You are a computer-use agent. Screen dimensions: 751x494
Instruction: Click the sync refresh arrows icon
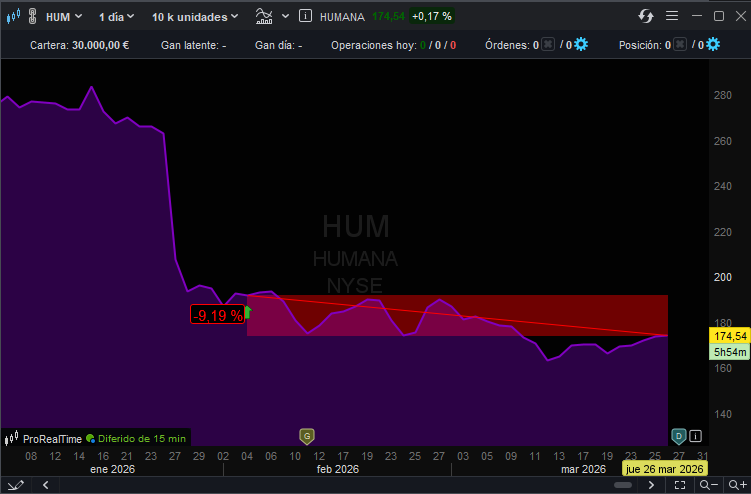click(646, 16)
